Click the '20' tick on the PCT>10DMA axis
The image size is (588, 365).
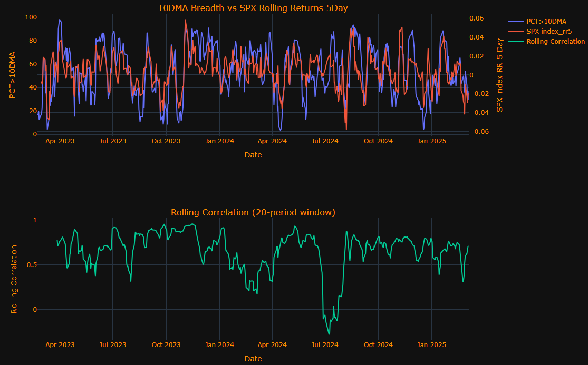click(33, 111)
